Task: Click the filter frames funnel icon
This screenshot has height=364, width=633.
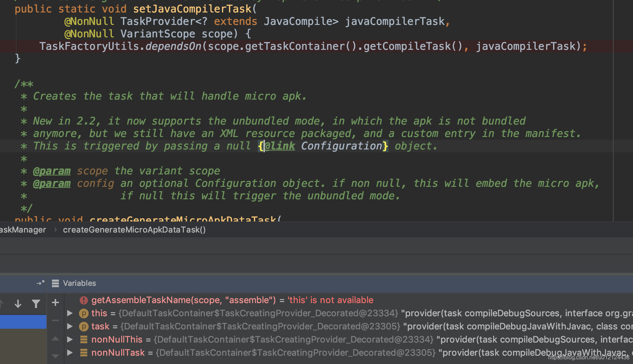Action: [36, 304]
